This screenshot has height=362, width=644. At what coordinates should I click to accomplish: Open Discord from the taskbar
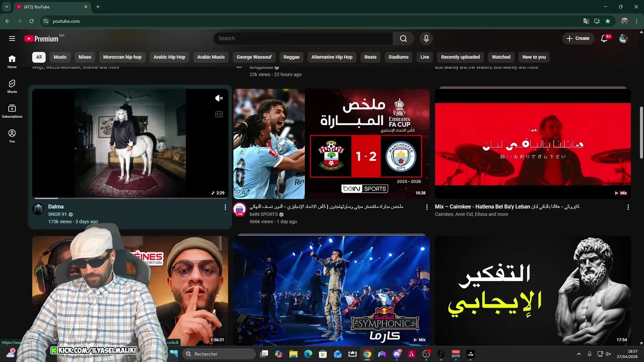[x=397, y=354]
